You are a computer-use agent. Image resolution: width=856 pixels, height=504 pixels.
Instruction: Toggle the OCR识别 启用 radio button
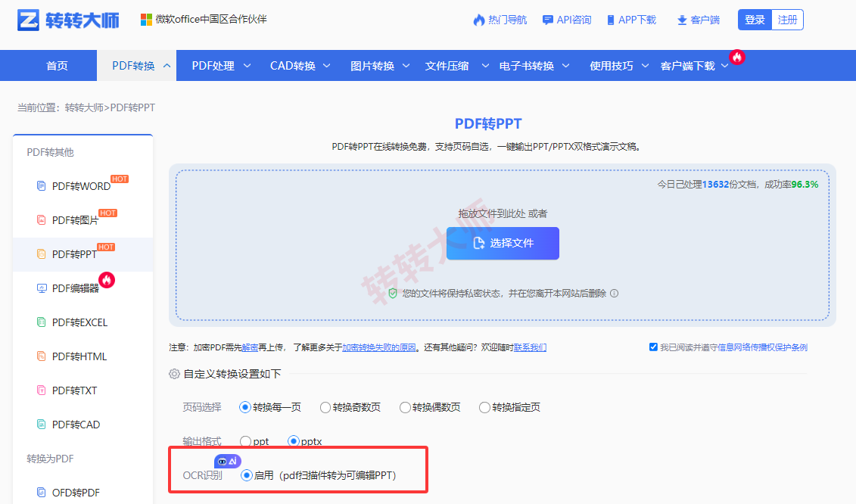(x=247, y=475)
